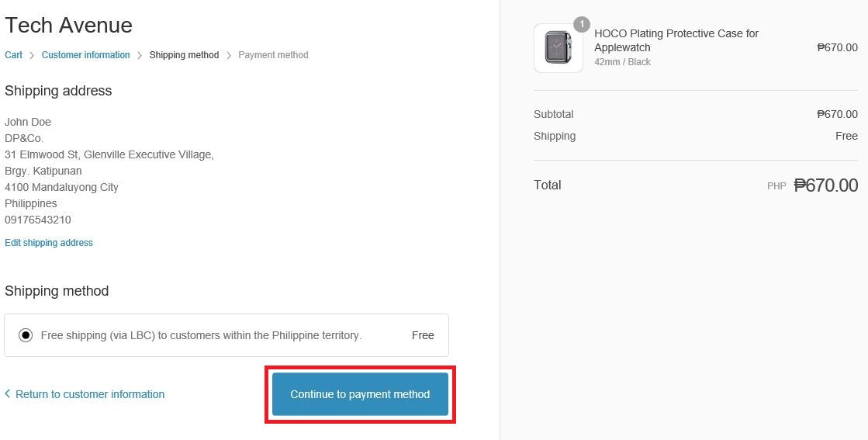The image size is (868, 440).
Task: Click the back chevron beside Return link
Action: pos(8,393)
